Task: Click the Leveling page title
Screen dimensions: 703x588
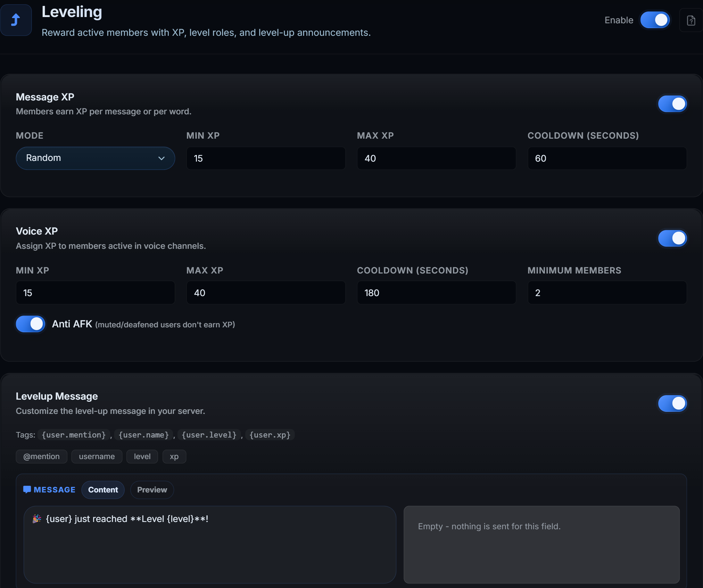Action: (x=72, y=12)
